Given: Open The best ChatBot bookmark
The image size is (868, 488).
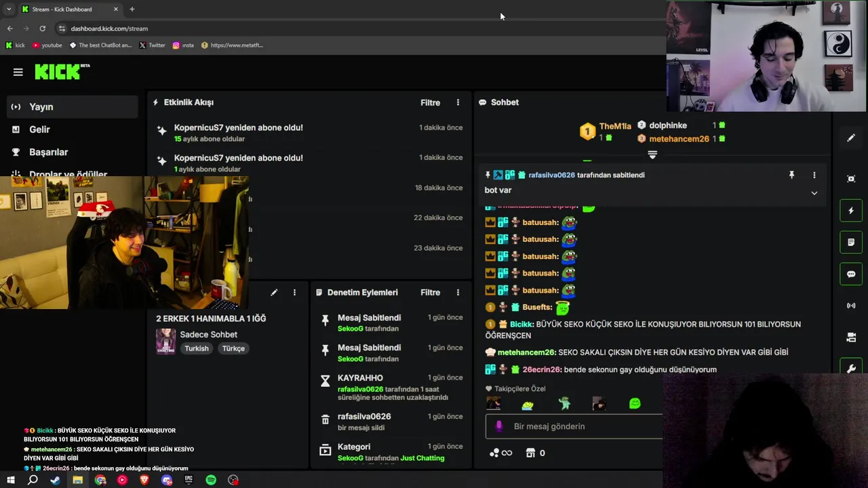Looking at the screenshot, I should (x=100, y=45).
